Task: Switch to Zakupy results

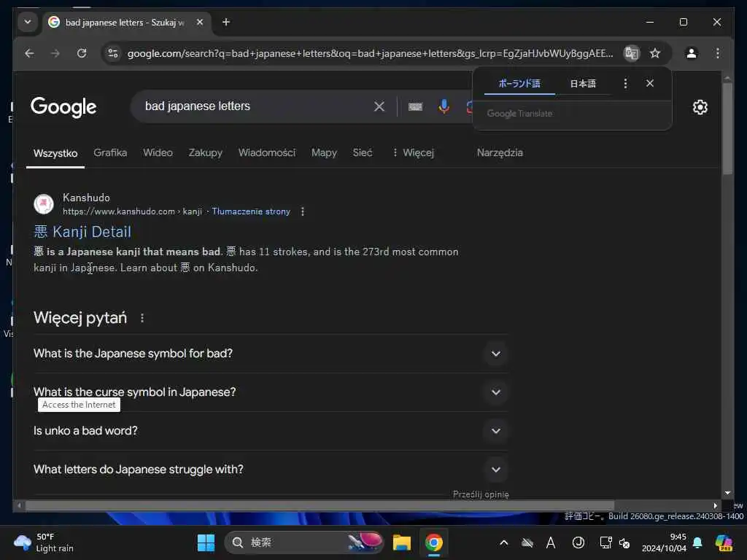Action: coord(205,152)
